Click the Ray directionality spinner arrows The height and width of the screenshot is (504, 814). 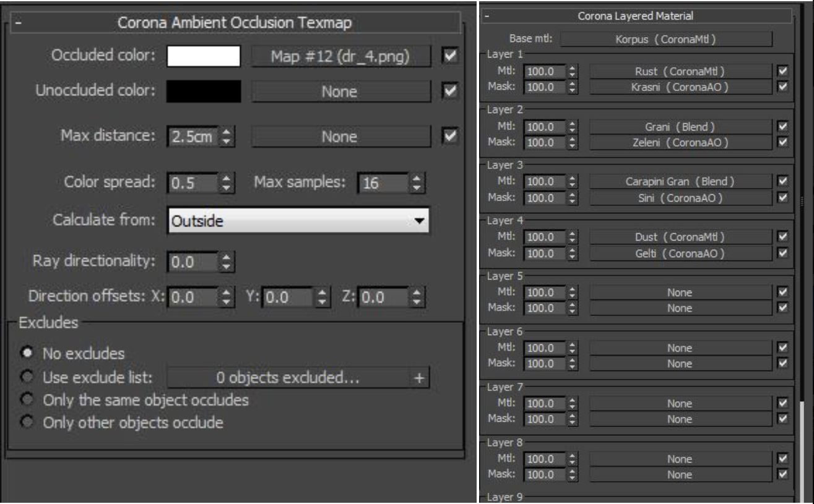[227, 262]
